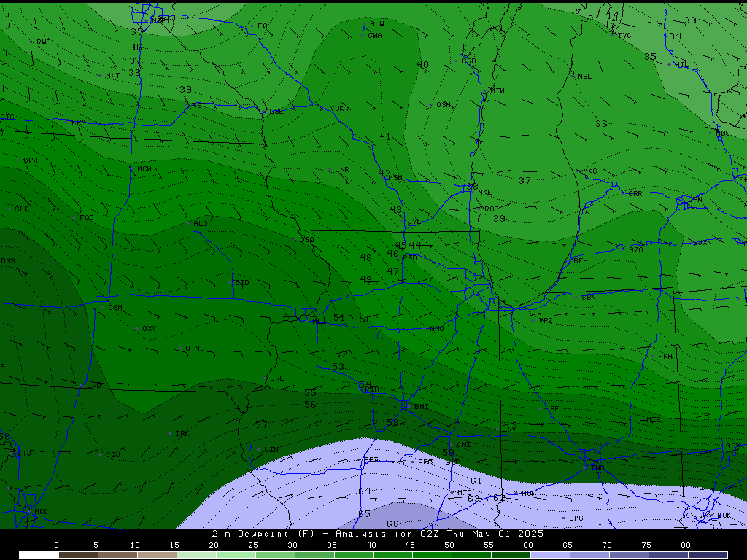
Task: Select the RFD station label
Action: [410, 257]
